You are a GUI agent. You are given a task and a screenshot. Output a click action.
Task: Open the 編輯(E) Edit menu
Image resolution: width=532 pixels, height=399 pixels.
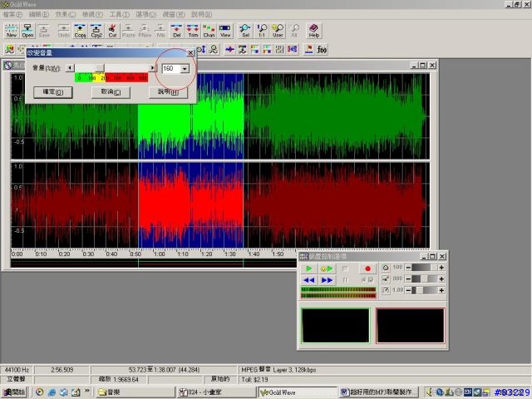(39, 14)
